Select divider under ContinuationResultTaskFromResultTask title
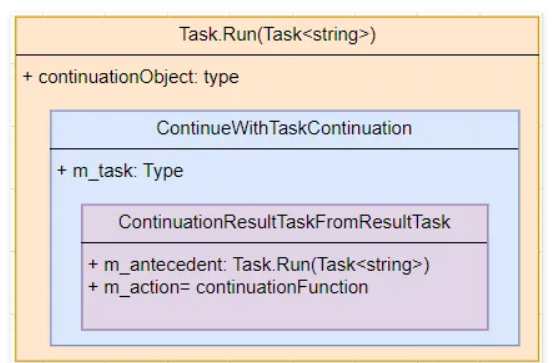The width and height of the screenshot is (555, 363). click(x=285, y=242)
